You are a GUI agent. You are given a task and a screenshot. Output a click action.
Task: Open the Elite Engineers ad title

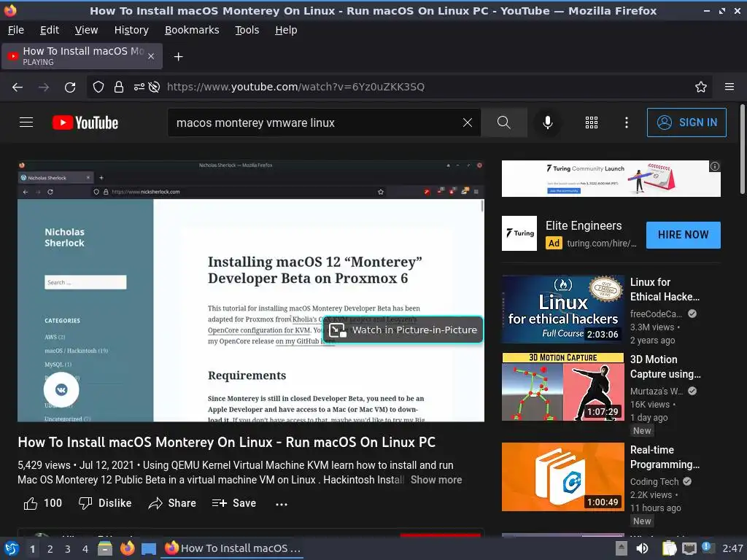(x=584, y=226)
